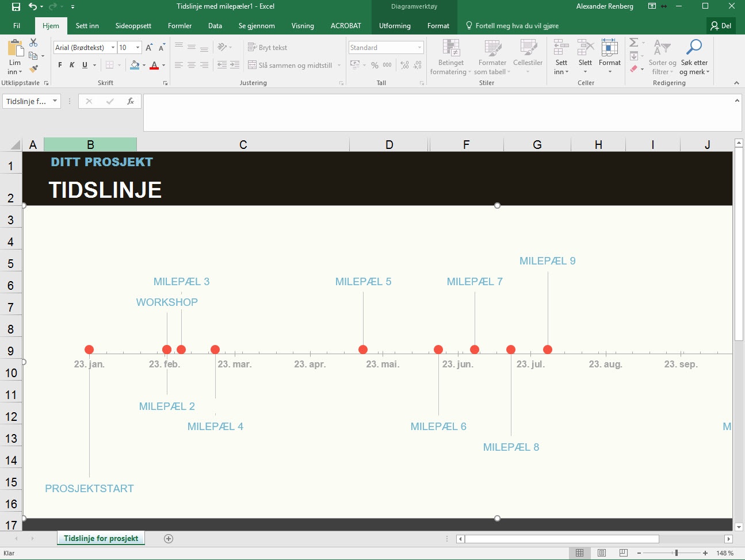Toggle Bryt tekst wrap text

tap(268, 48)
